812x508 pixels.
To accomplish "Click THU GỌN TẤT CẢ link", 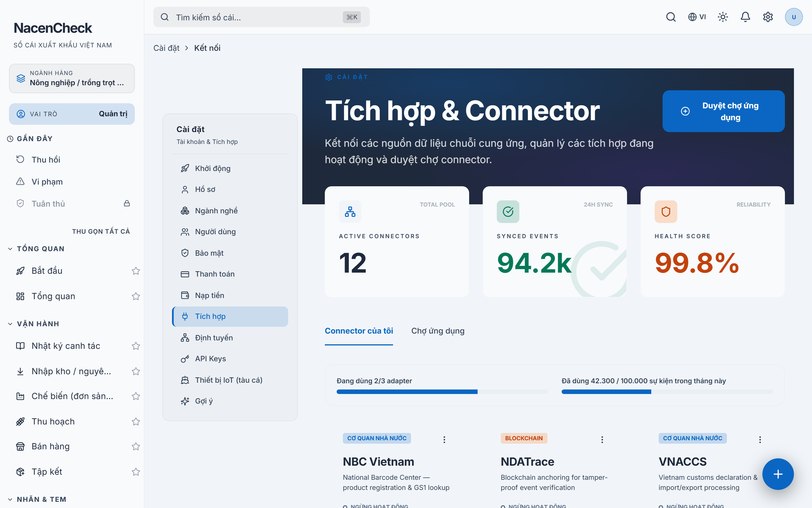I will click(x=101, y=231).
